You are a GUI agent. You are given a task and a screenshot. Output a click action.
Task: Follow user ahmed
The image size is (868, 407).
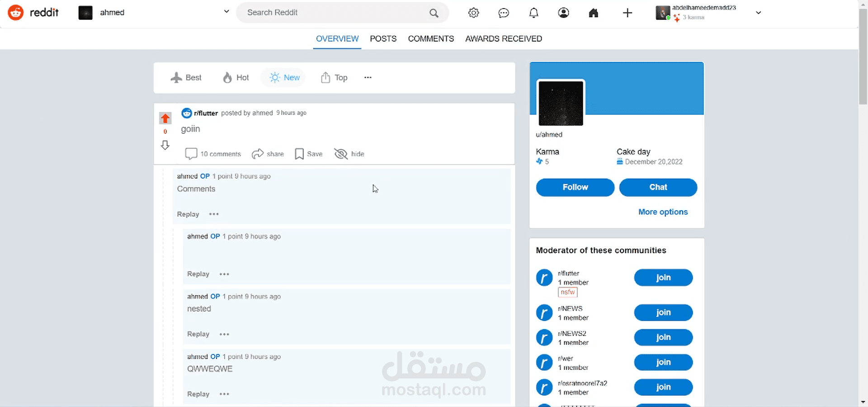[x=575, y=187]
